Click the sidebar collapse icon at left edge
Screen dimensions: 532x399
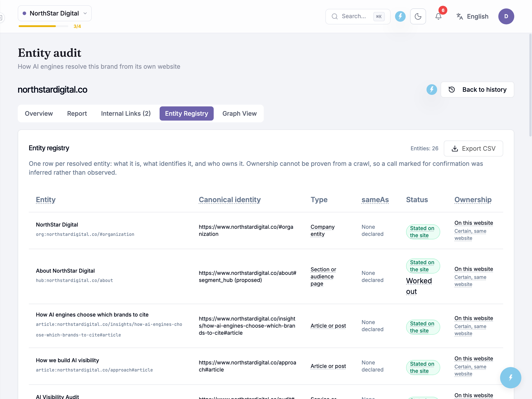[x=2, y=18]
